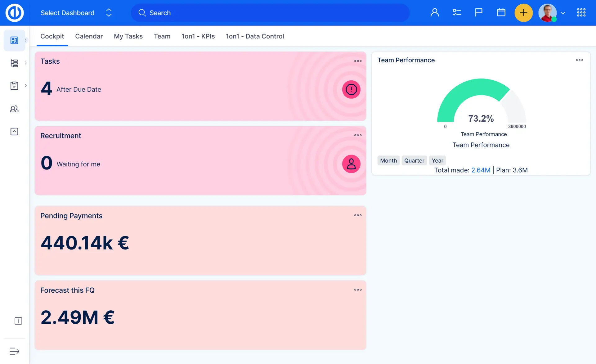This screenshot has width=596, height=364.
Task: Expand the user avatar dropdown arrow
Action: tap(563, 13)
